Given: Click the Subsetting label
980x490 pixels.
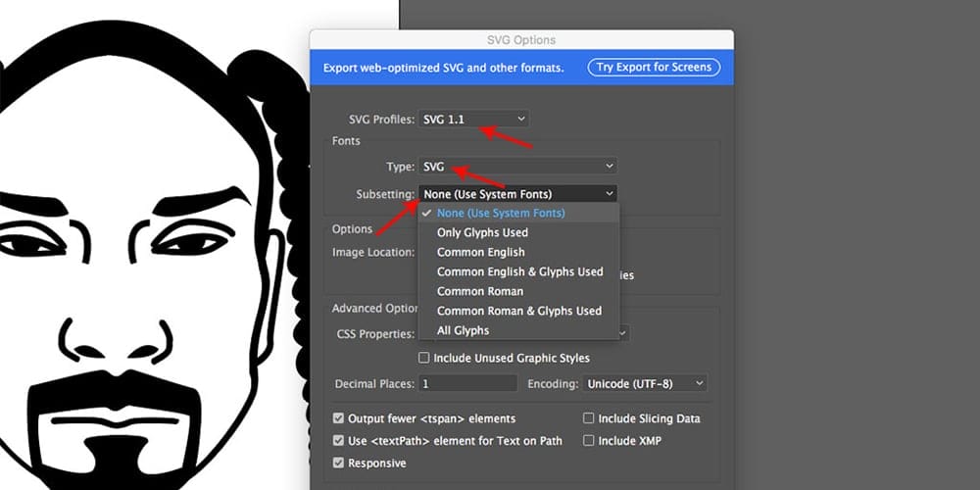Looking at the screenshot, I should pos(385,194).
